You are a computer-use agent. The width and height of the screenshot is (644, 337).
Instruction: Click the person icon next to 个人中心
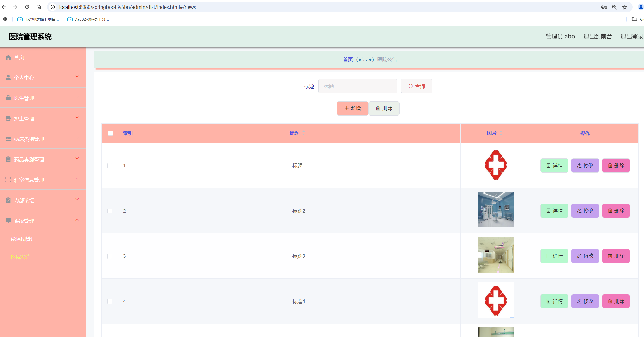point(8,77)
